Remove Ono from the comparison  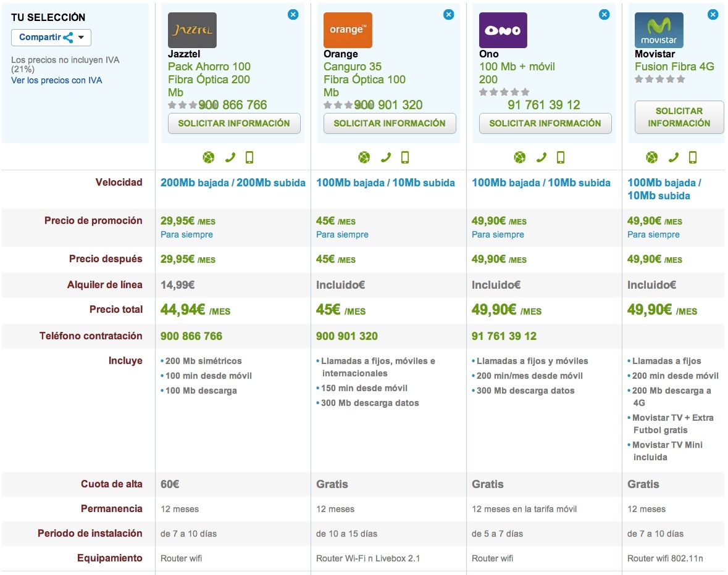(604, 14)
